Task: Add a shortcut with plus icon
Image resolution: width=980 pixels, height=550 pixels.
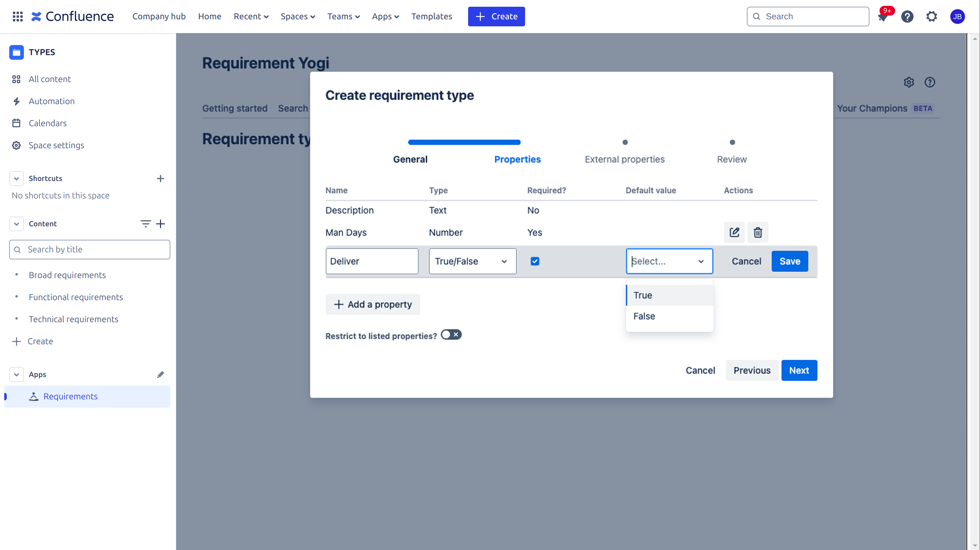Action: point(160,179)
